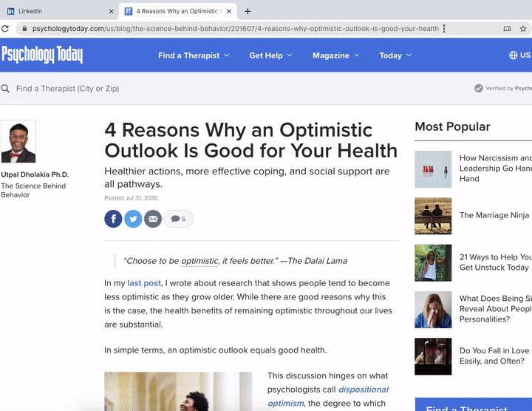Close the 4 Reasons Why article tab

pos(230,11)
